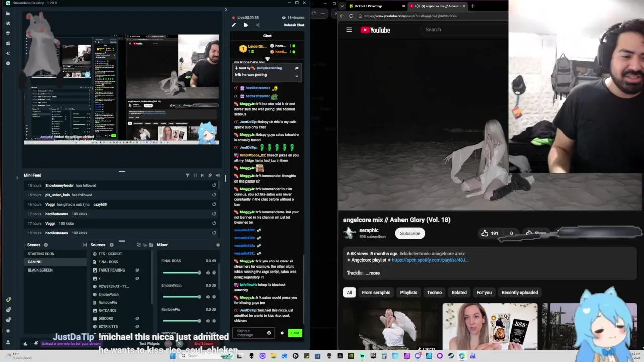Screen dimensions: 644x362
Task: Open FINAL BOSS mixer channel settings
Action: click(214, 273)
